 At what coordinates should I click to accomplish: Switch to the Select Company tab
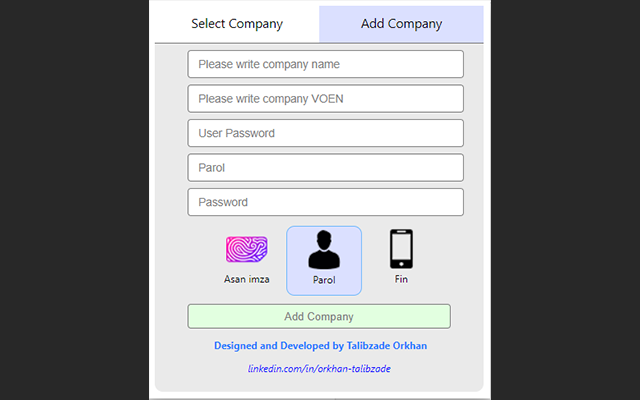[237, 24]
